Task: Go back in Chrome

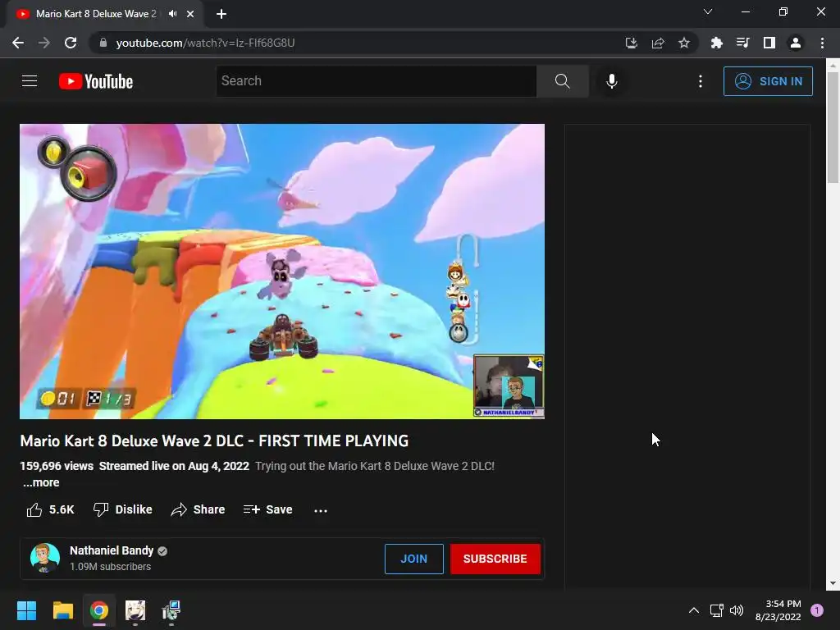Action: (x=18, y=43)
